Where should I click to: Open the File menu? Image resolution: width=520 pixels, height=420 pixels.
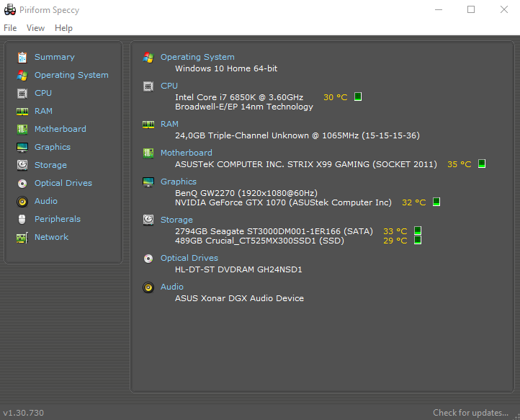pyautogui.click(x=10, y=28)
